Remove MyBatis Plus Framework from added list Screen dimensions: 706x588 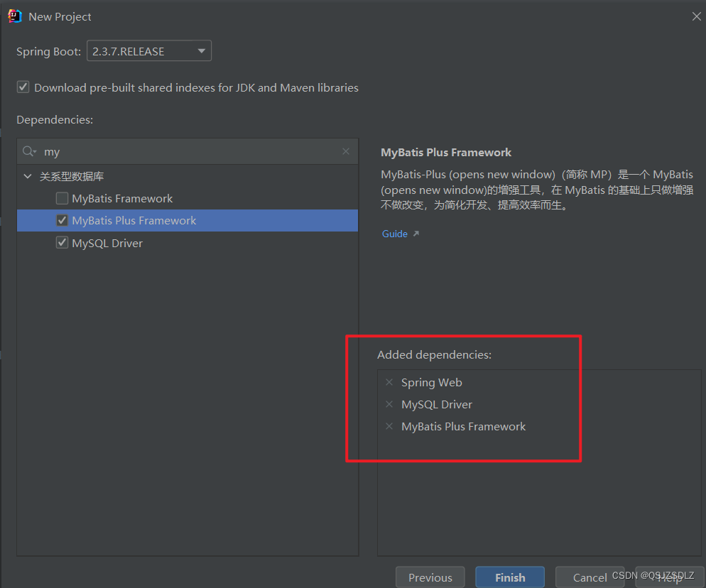coord(389,426)
